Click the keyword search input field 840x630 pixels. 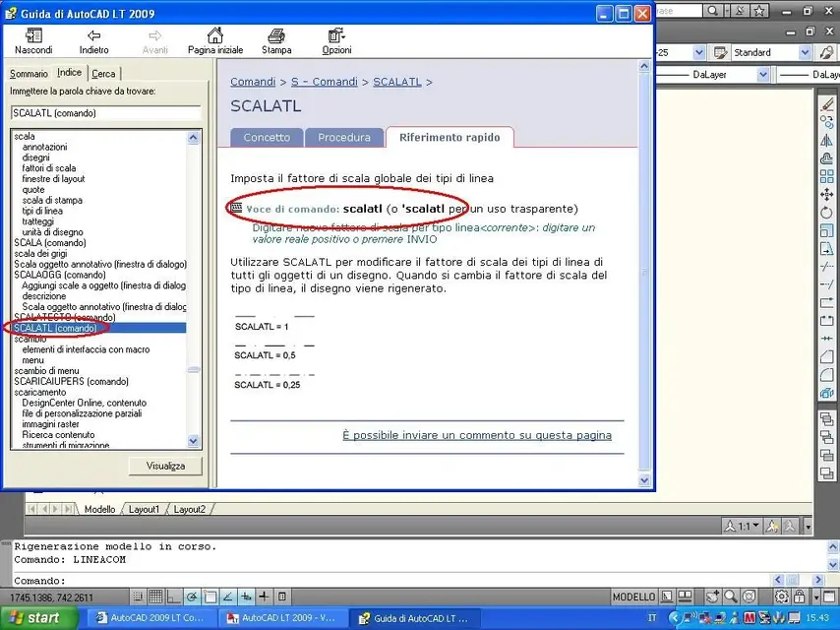(x=105, y=113)
